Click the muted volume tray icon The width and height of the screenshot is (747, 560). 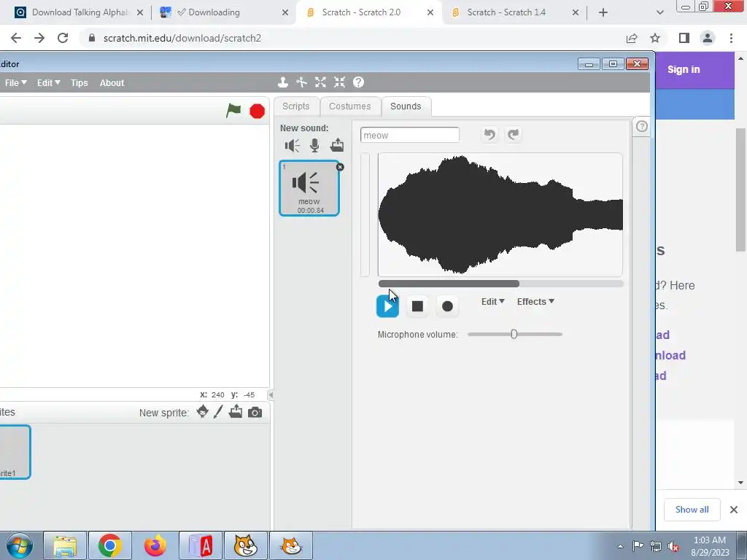click(x=673, y=546)
